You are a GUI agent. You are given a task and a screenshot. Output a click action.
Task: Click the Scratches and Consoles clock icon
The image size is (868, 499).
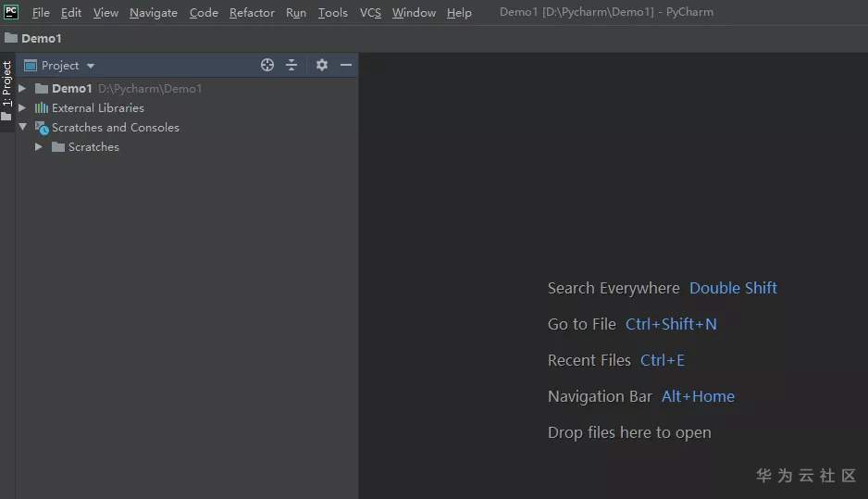click(x=42, y=128)
